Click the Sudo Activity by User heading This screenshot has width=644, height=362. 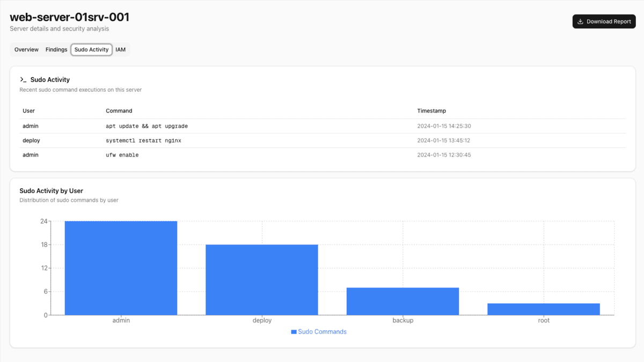click(51, 190)
